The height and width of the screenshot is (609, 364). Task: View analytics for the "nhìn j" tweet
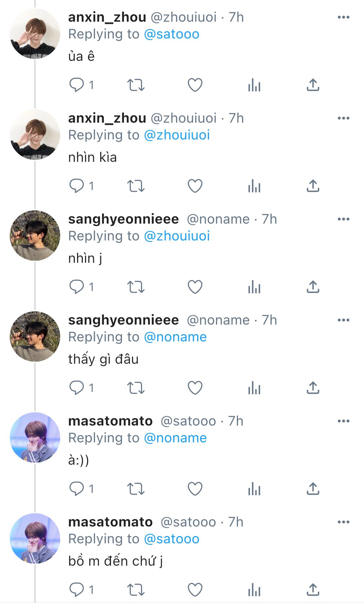tap(254, 287)
